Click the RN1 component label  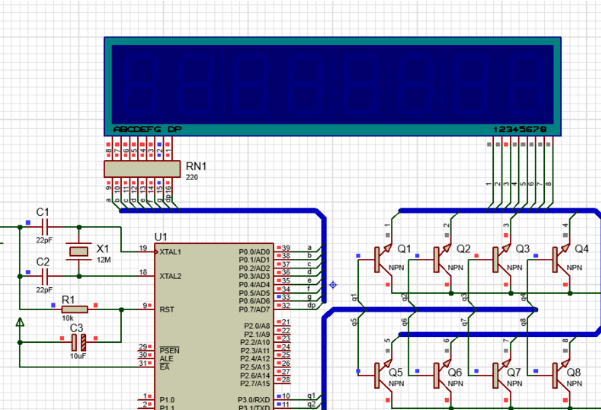[196, 166]
